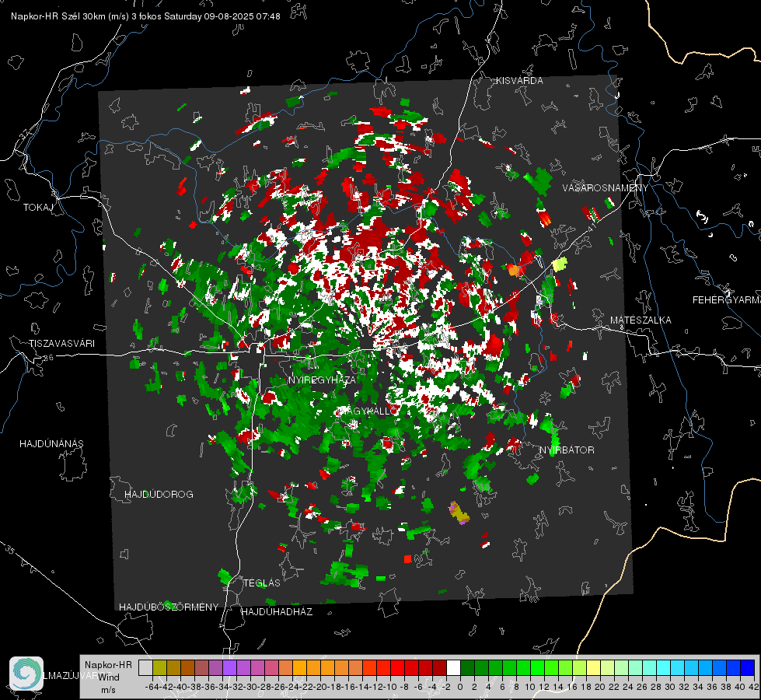Click the TOKAJ town label

click(x=38, y=208)
